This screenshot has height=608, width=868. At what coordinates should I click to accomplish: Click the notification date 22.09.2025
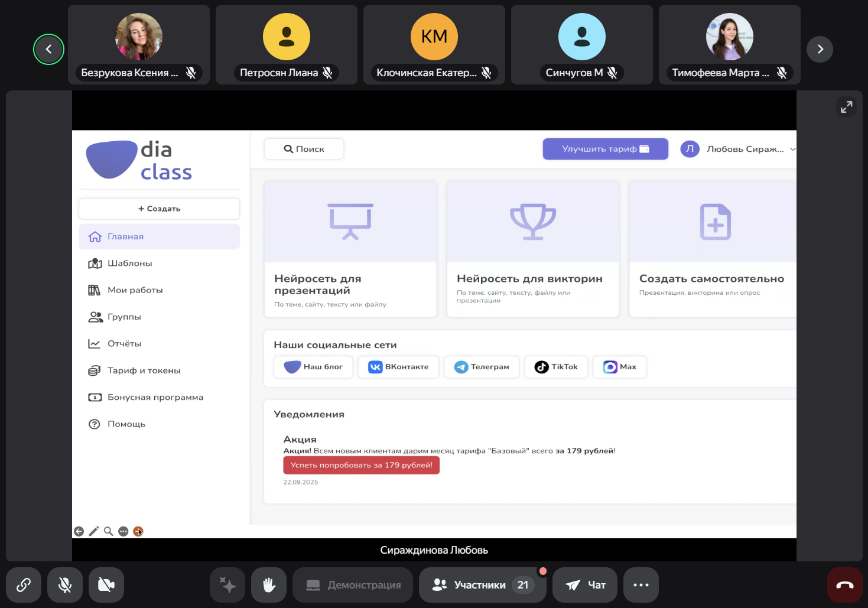tap(301, 482)
